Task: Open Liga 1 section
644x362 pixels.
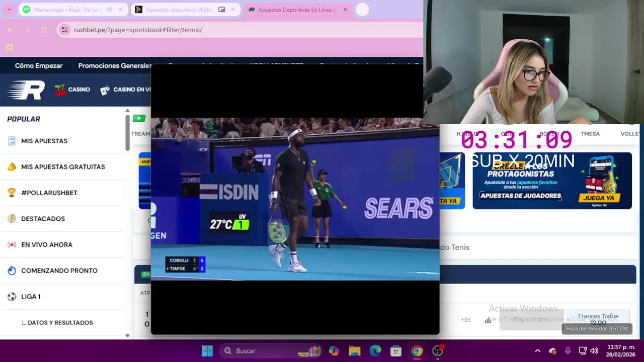Action: coord(31,297)
